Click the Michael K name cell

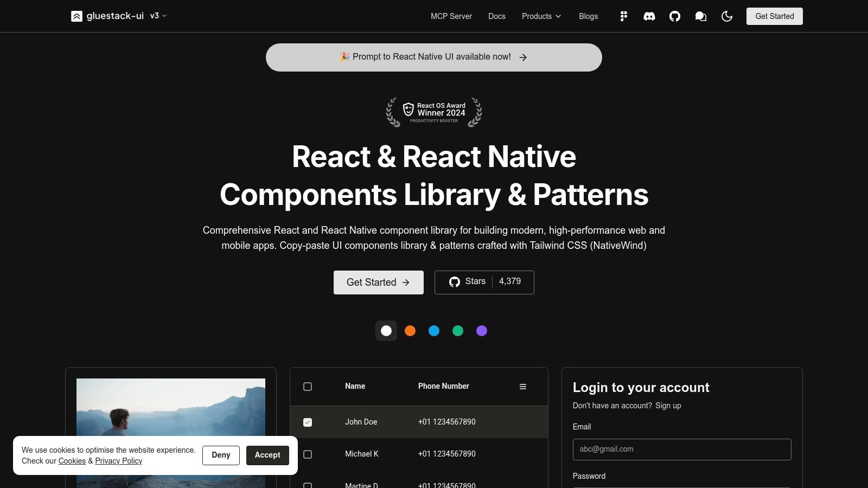362,454
